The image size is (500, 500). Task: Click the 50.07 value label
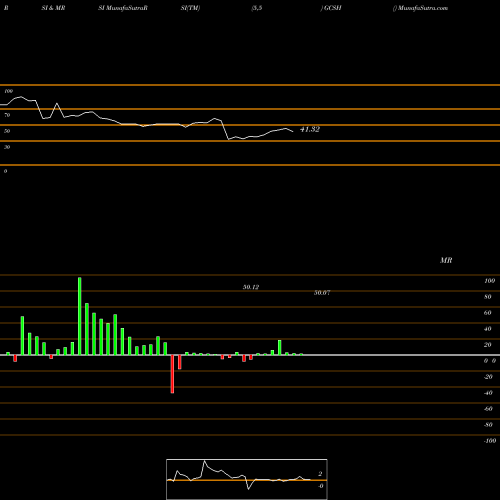coord(322,293)
